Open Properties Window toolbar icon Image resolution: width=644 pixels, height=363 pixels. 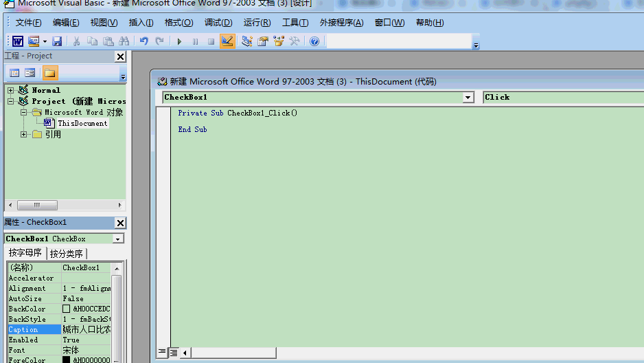point(263,41)
